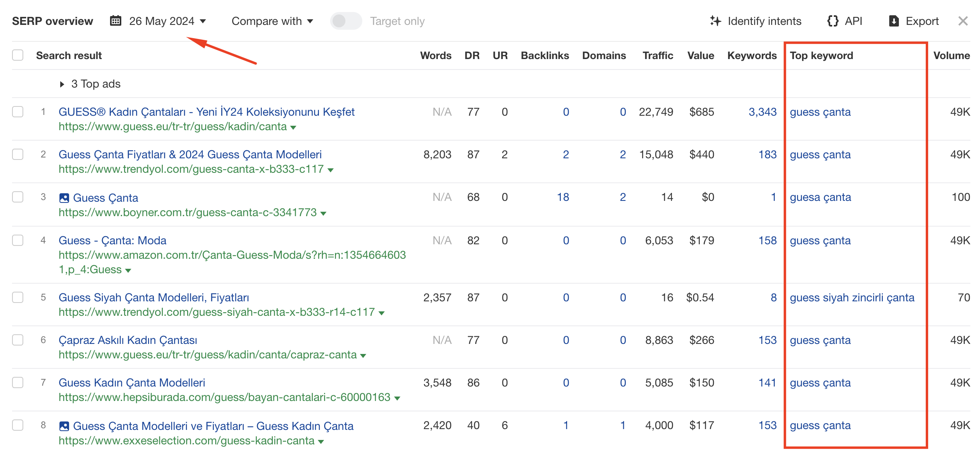Tick the select-all checkbox in the header
Viewport: 980px width, 454px height.
18,55
